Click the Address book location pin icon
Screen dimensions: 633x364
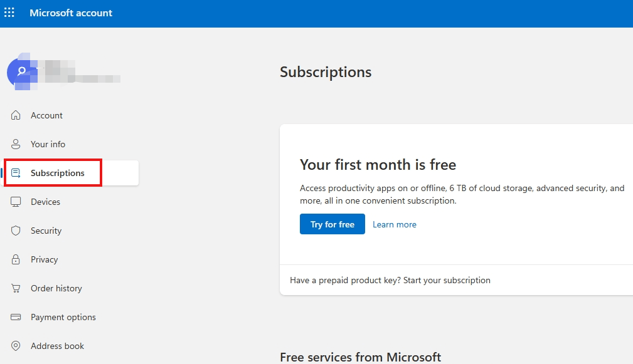tap(16, 346)
